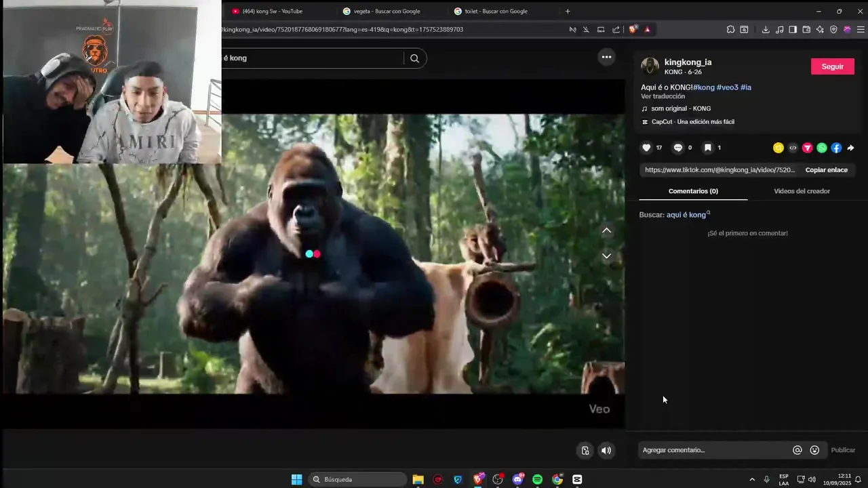The width and height of the screenshot is (868, 488).
Task: Open the #veo3 hashtag link
Action: 728,87
